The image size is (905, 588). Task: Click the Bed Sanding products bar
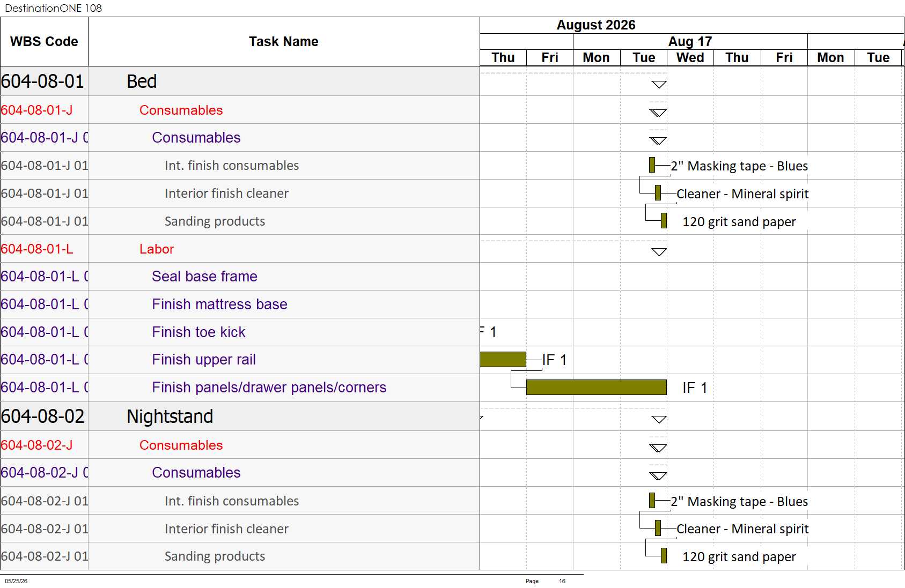664,221
